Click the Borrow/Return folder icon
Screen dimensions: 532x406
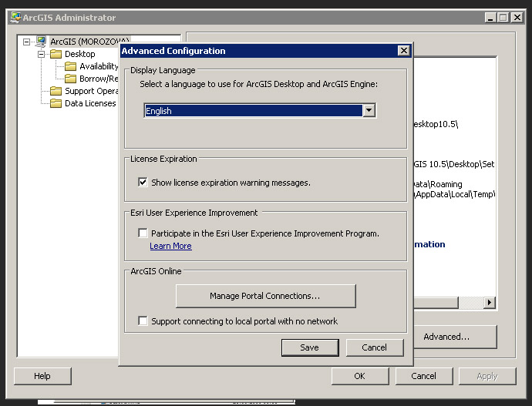coord(70,79)
